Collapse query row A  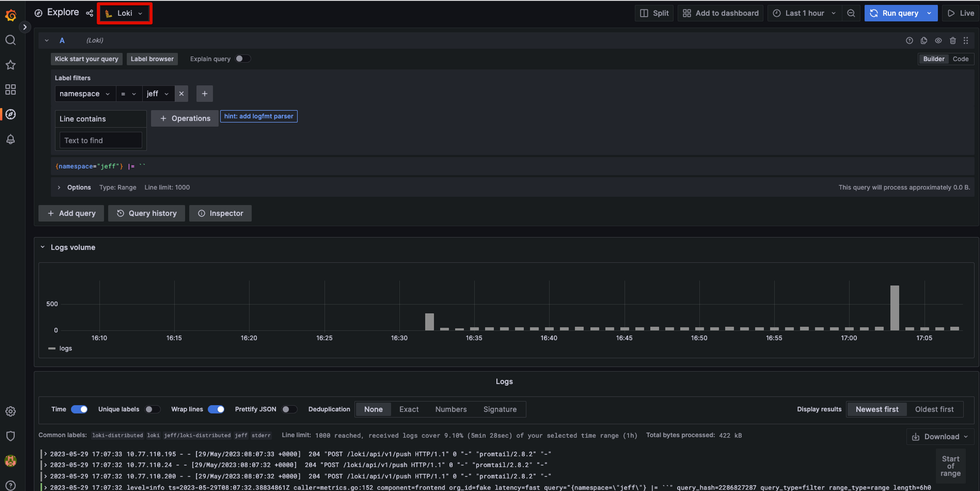[47, 41]
